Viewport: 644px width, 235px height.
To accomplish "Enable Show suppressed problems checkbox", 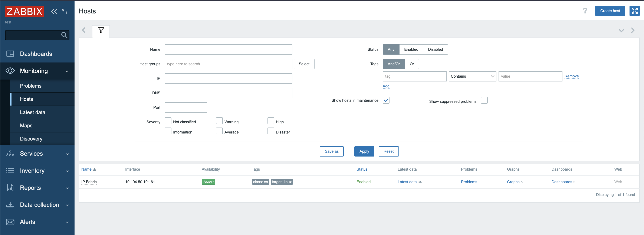I will pyautogui.click(x=484, y=100).
